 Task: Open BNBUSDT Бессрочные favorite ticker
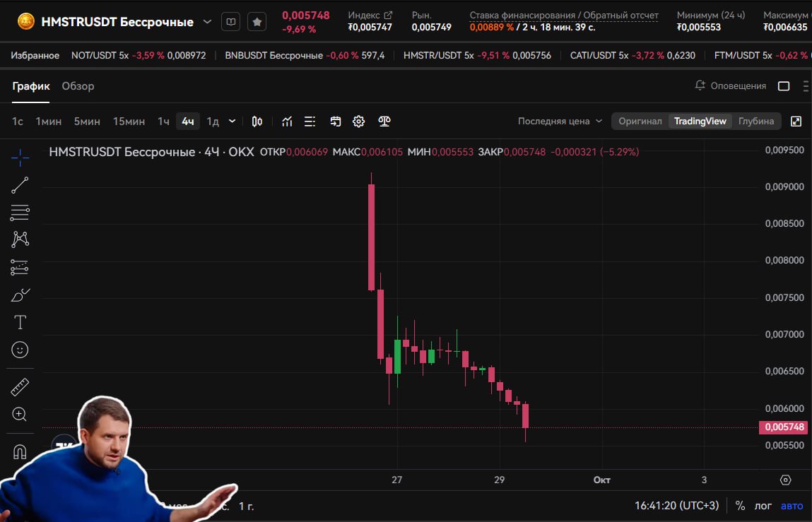tap(305, 55)
